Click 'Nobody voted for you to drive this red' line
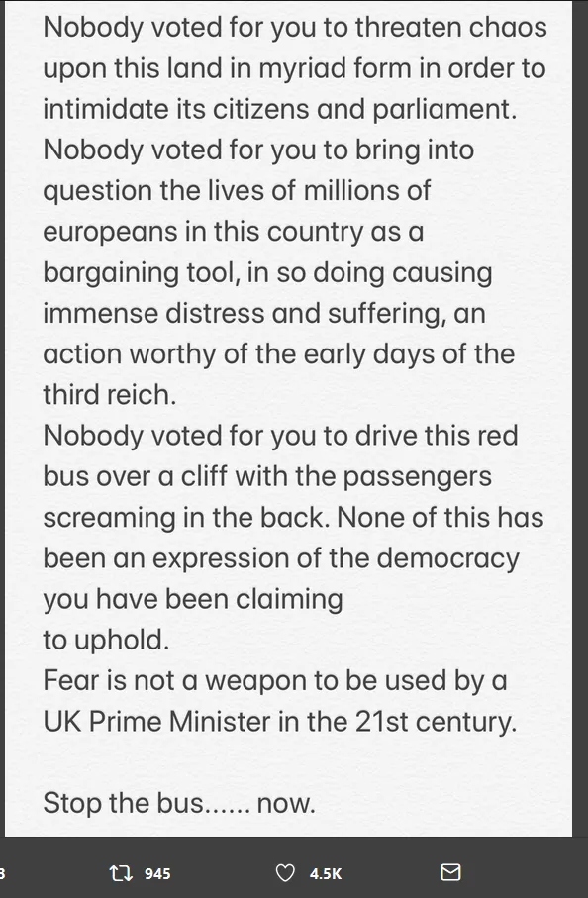588x898 pixels. [280, 436]
